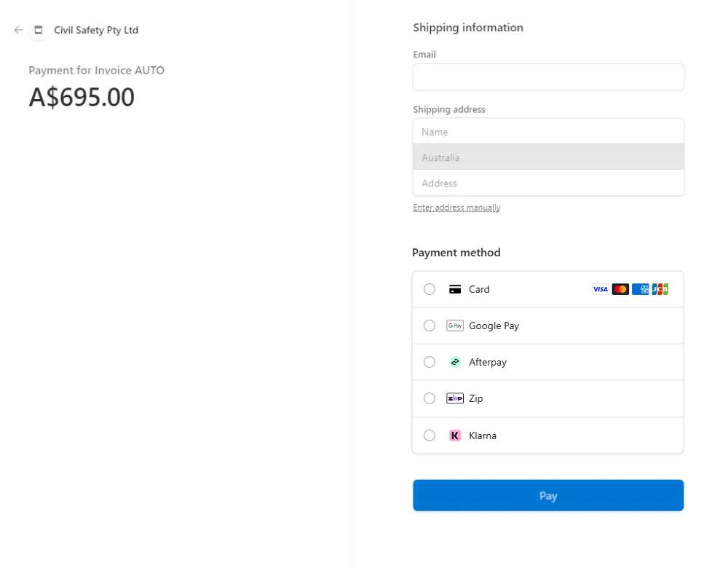The height and width of the screenshot is (568, 728).
Task: Click the Civil Safety merchant store icon
Action: (x=39, y=30)
